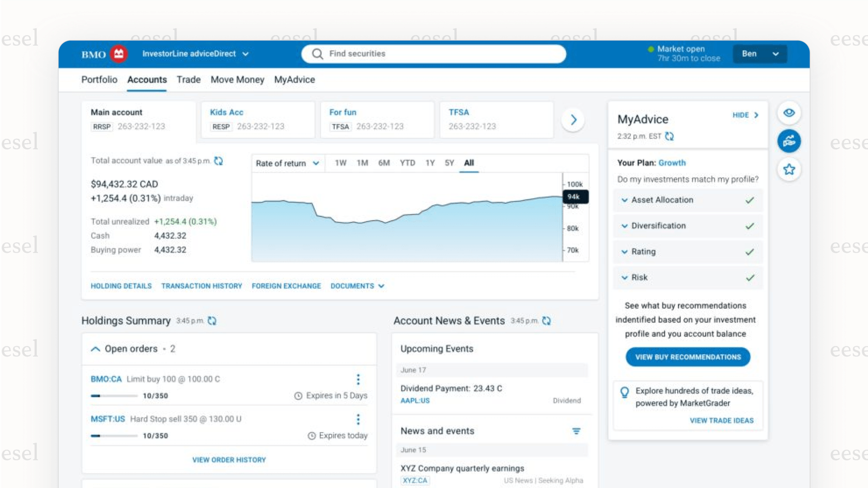Viewport: 868px width, 488px height.
Task: Open the star favorites sidebar icon
Action: click(788, 169)
